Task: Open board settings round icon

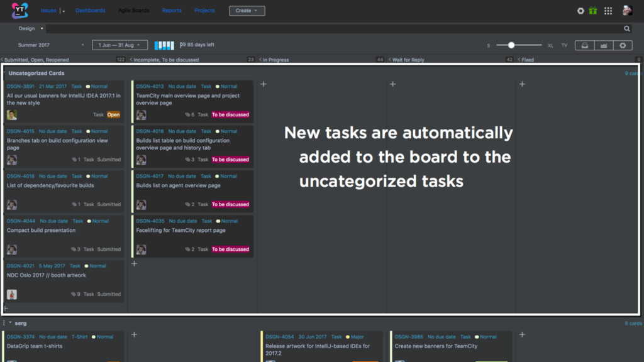Action: (x=623, y=45)
